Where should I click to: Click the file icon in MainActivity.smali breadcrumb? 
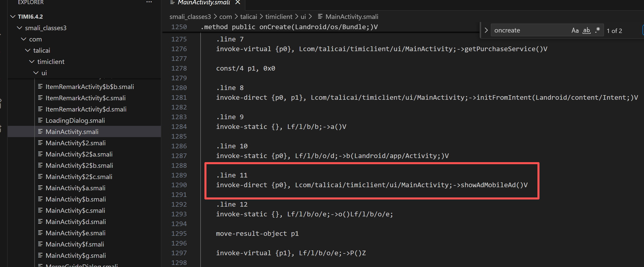320,17
